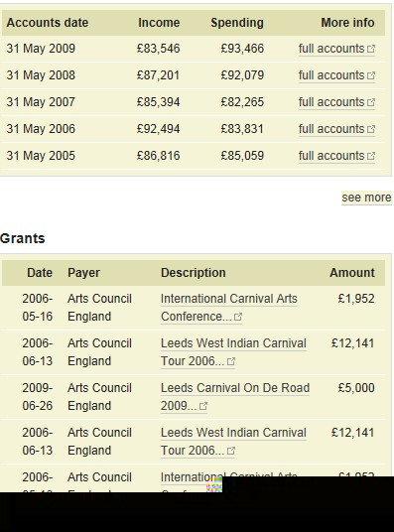Screen dimensions: 394x532
Task: Click external-link icon beside 2008 full accounts
Action: (371, 75)
